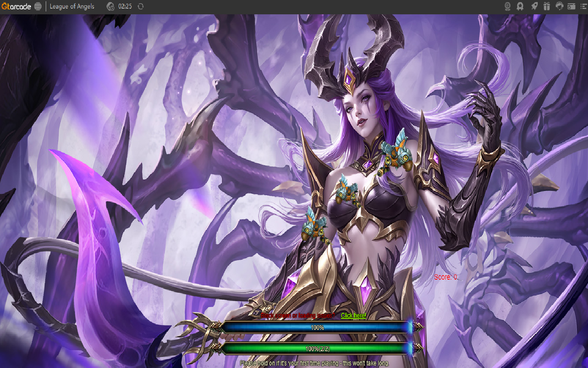Refresh the game with the reload icon
588x368 pixels.
pos(140,7)
